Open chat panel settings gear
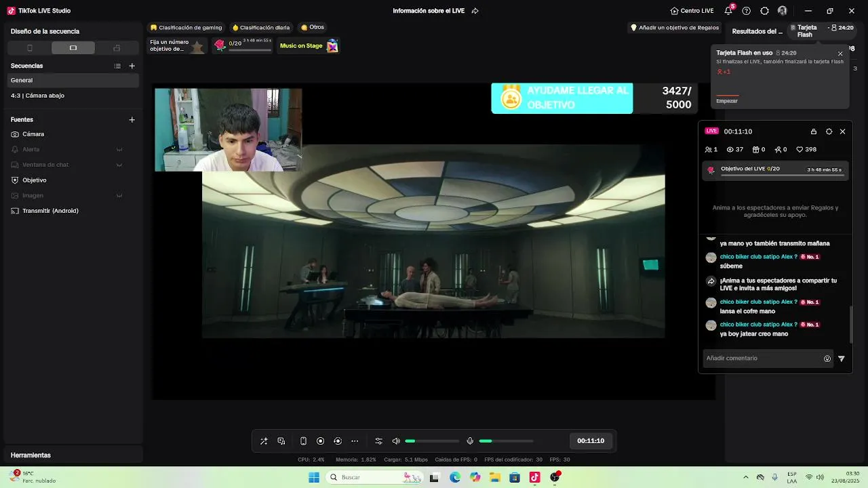 (x=829, y=131)
